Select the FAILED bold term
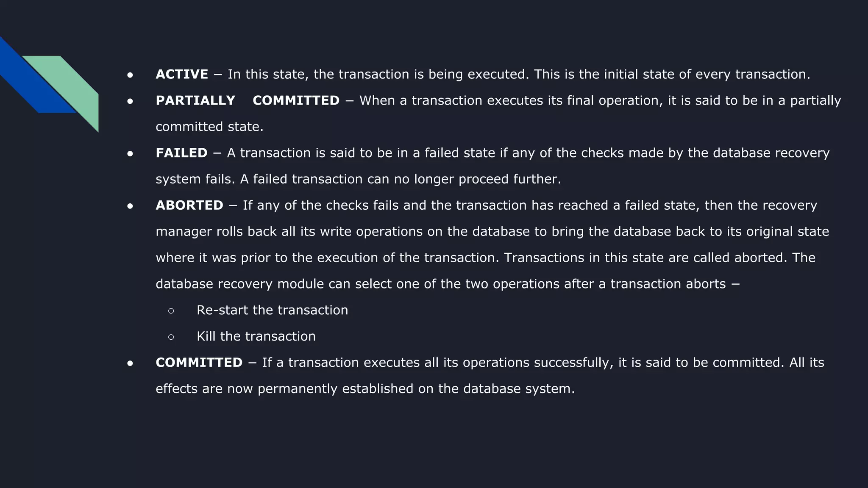Viewport: 868px width, 488px height. 181,153
